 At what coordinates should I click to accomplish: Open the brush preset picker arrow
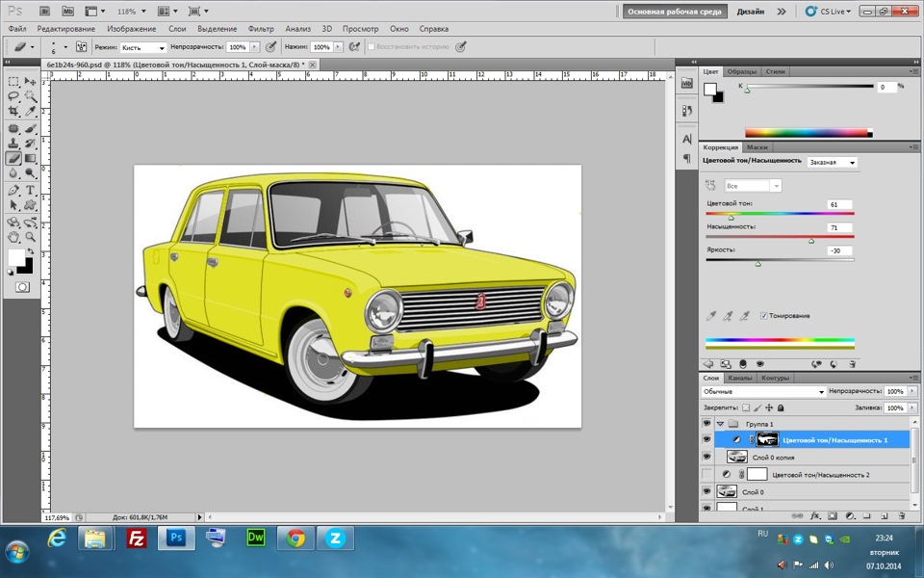[x=65, y=46]
